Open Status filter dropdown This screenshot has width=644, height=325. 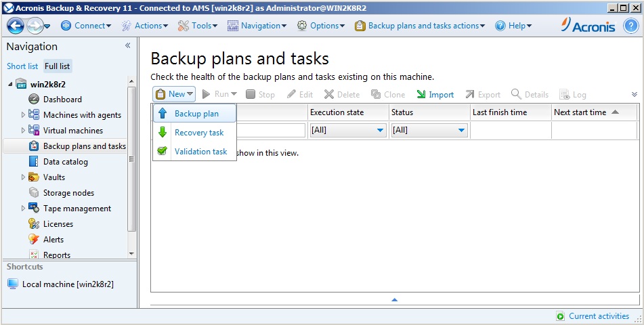pyautogui.click(x=429, y=130)
